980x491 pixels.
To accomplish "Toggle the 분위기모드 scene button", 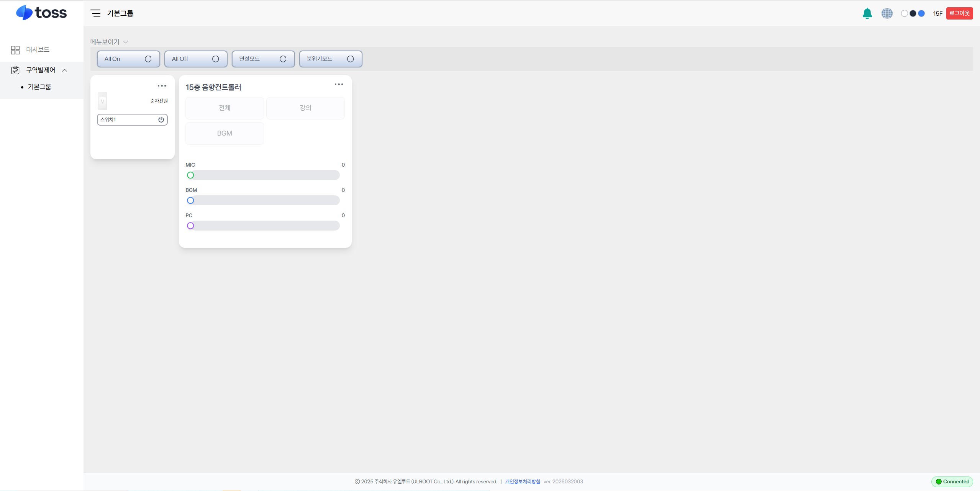I will pos(331,59).
